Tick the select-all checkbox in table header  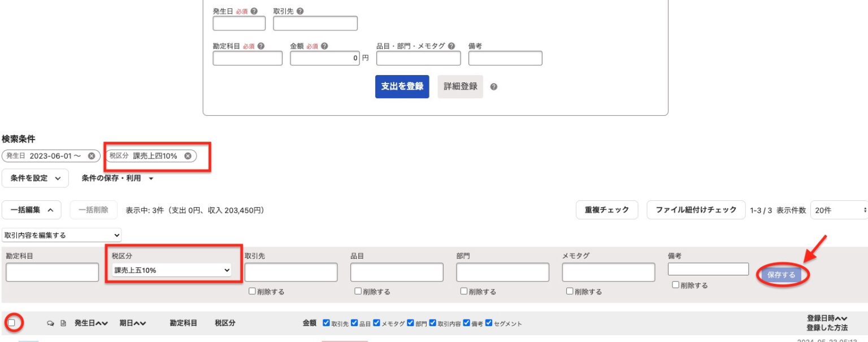pos(11,323)
